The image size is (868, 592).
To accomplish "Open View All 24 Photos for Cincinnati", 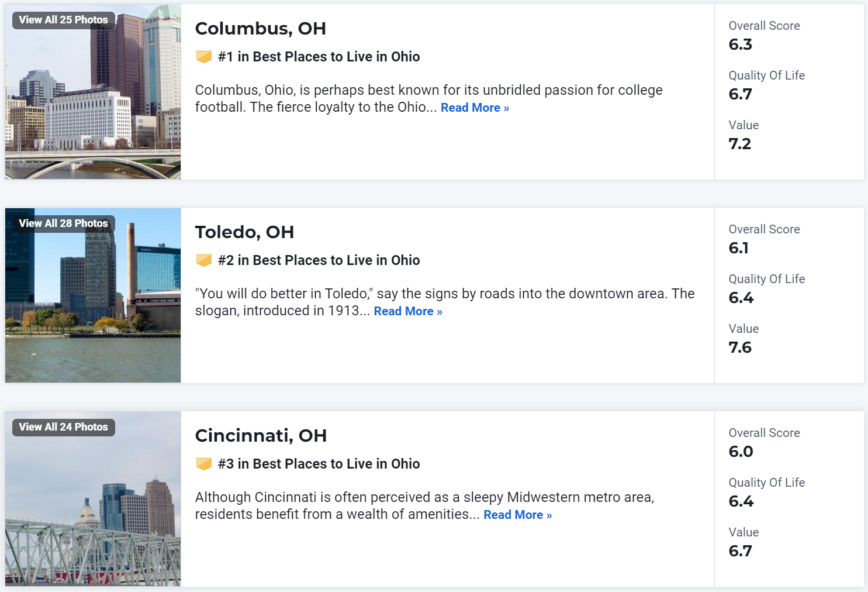I will click(64, 427).
